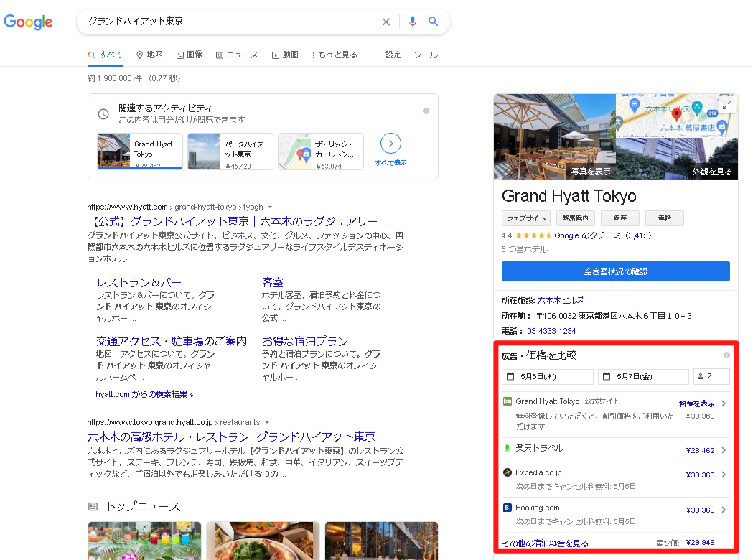
Task: Open check-in date field 5月6日(木)
Action: point(548,376)
